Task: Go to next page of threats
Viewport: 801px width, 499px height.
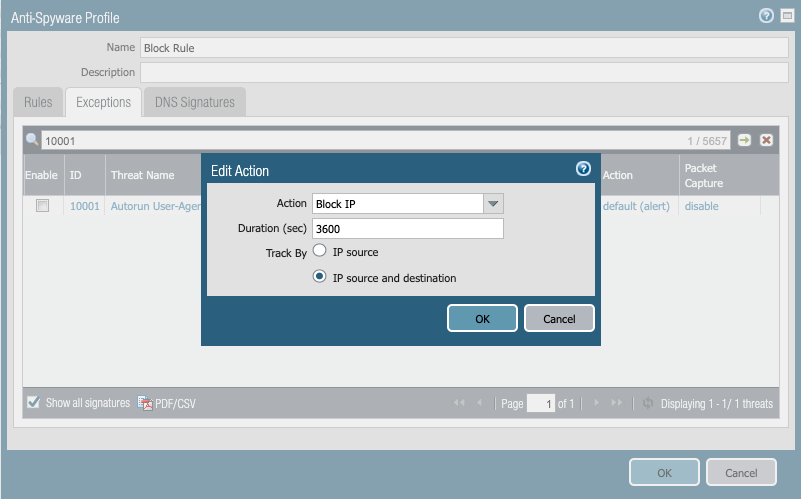Action: (596, 403)
